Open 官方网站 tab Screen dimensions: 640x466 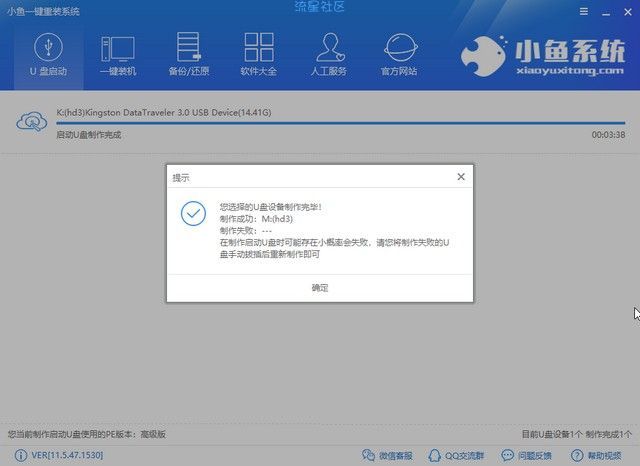pyautogui.click(x=400, y=55)
